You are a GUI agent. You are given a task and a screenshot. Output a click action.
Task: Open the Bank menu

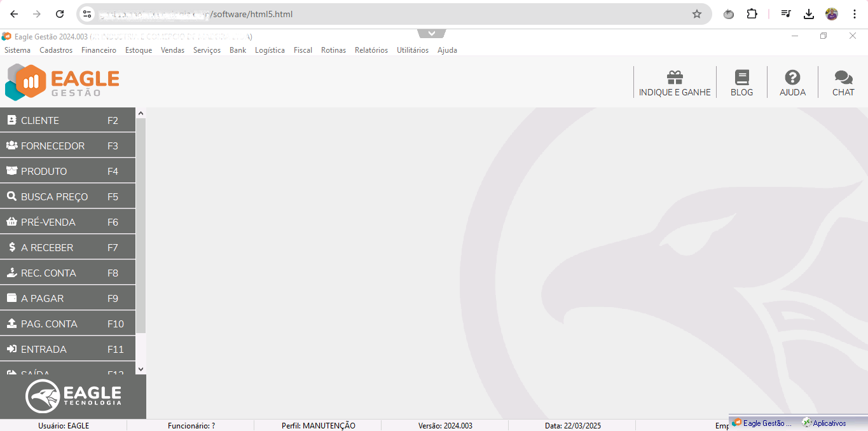(238, 50)
